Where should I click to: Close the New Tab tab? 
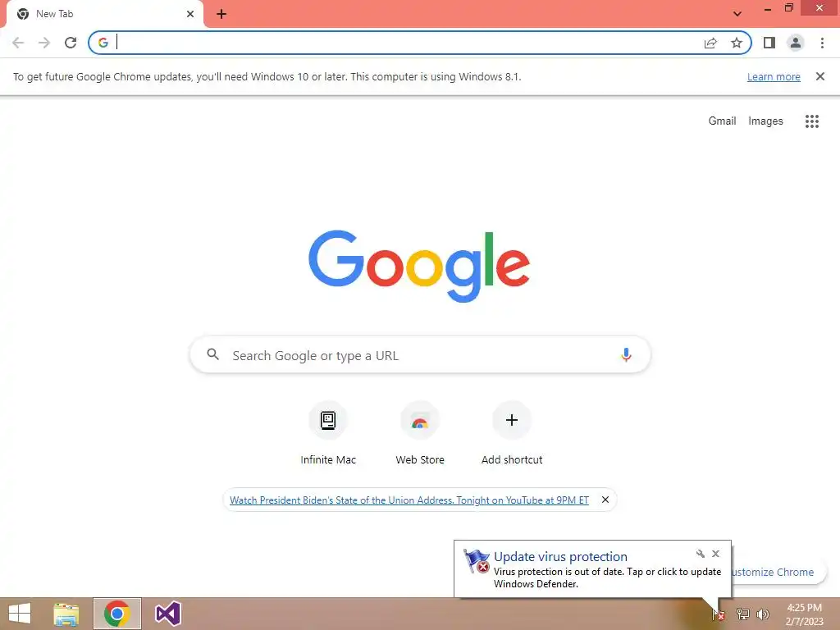190,14
